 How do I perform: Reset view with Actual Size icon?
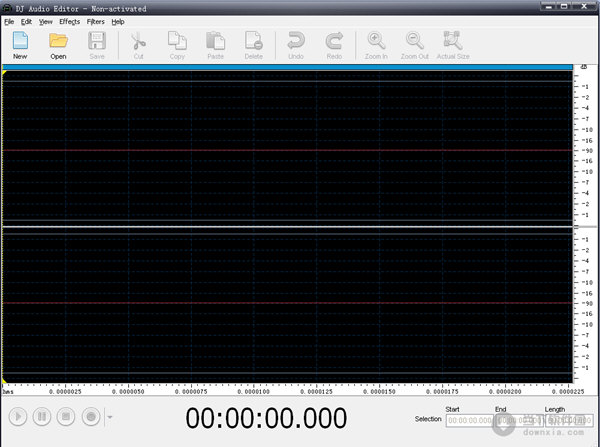pos(453,44)
